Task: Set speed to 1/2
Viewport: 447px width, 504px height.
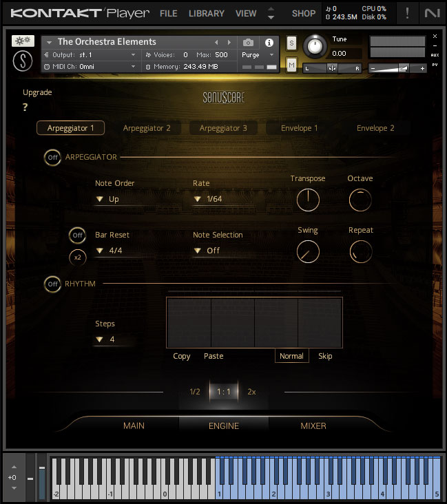Action: point(194,392)
